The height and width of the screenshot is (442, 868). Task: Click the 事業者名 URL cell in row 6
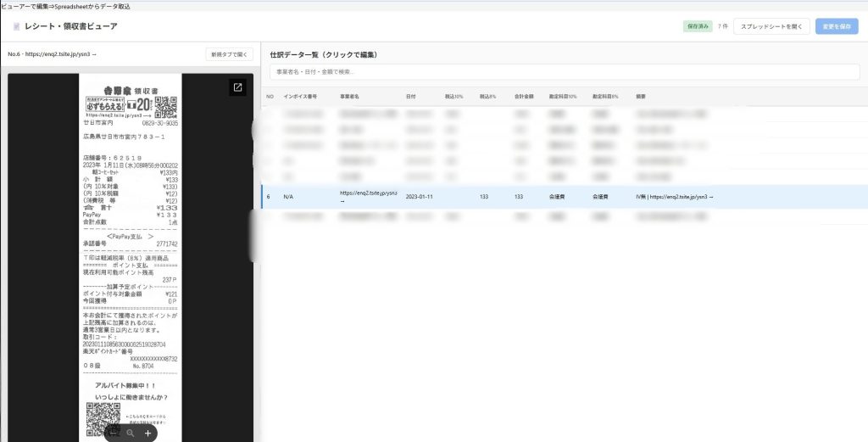click(x=368, y=196)
